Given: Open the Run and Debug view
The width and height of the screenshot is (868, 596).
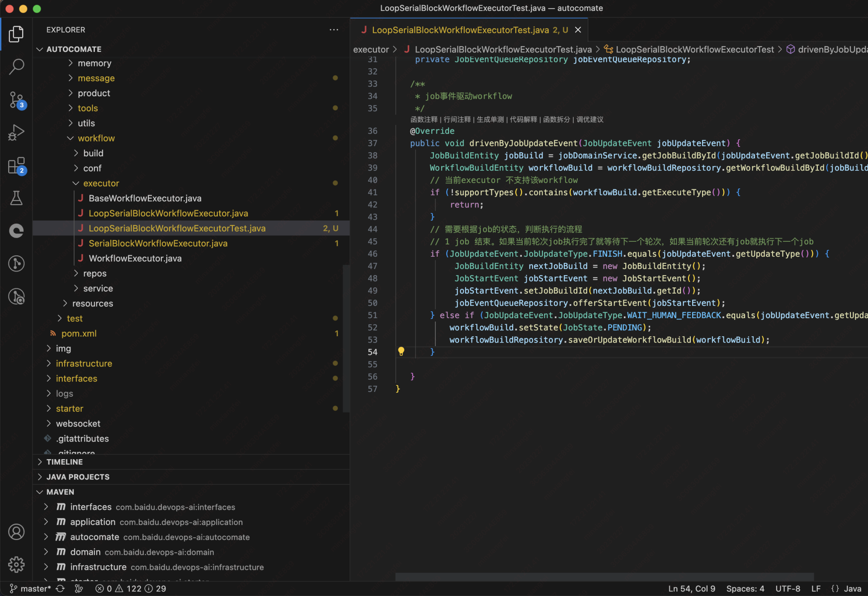Looking at the screenshot, I should [x=16, y=132].
